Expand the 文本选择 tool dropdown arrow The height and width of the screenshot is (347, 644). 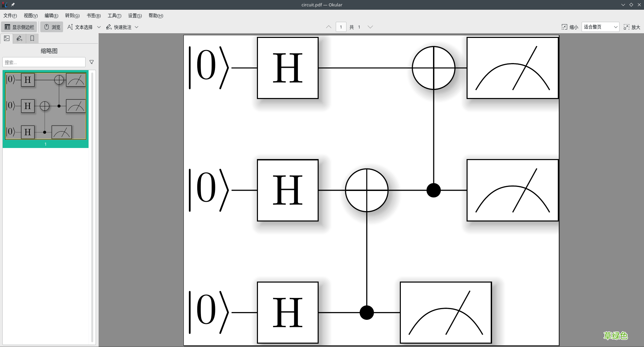[x=99, y=27]
